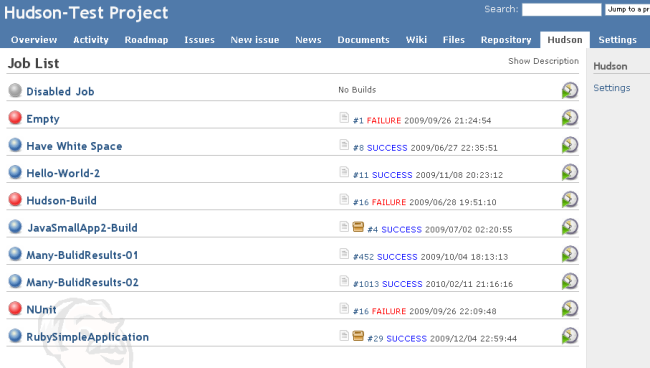This screenshot has width=650, height=368.
Task: Switch to the Files tab
Action: coord(454,40)
